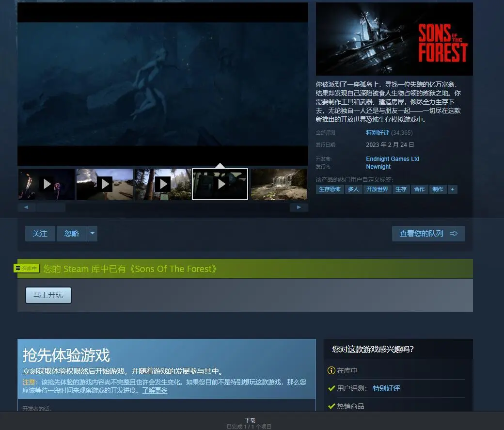Open developer Endnight Games Ltd link
This screenshot has height=430, width=504.
(393, 159)
